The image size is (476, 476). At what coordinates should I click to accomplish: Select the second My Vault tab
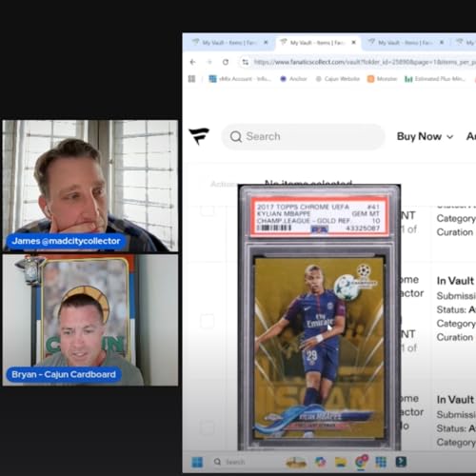(x=317, y=42)
